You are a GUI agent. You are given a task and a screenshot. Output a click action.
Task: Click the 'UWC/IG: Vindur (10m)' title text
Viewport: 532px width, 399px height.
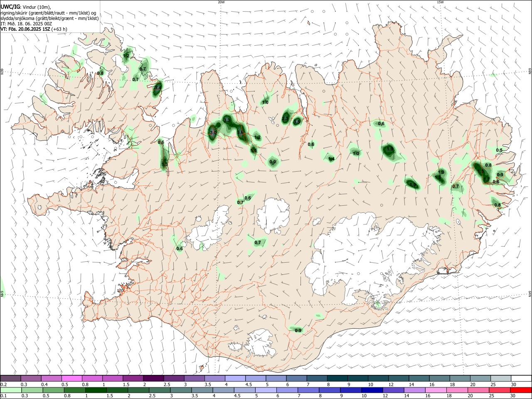tap(25, 7)
